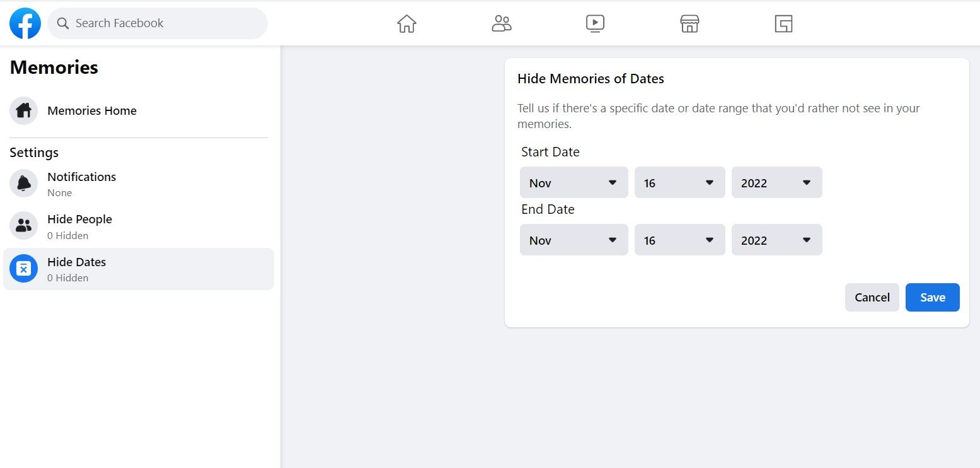Click the Hide People icon
Screen dimensions: 980x468
point(24,226)
